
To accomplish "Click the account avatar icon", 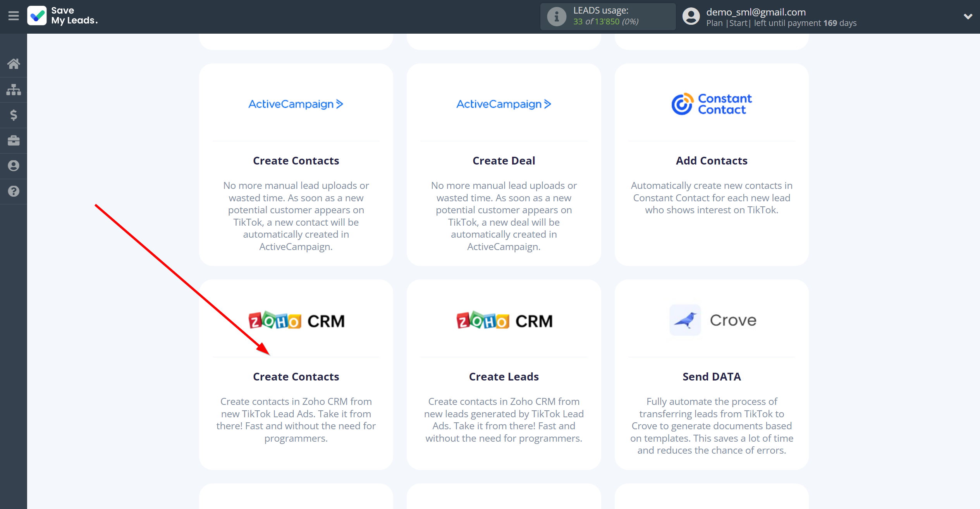I will (691, 17).
